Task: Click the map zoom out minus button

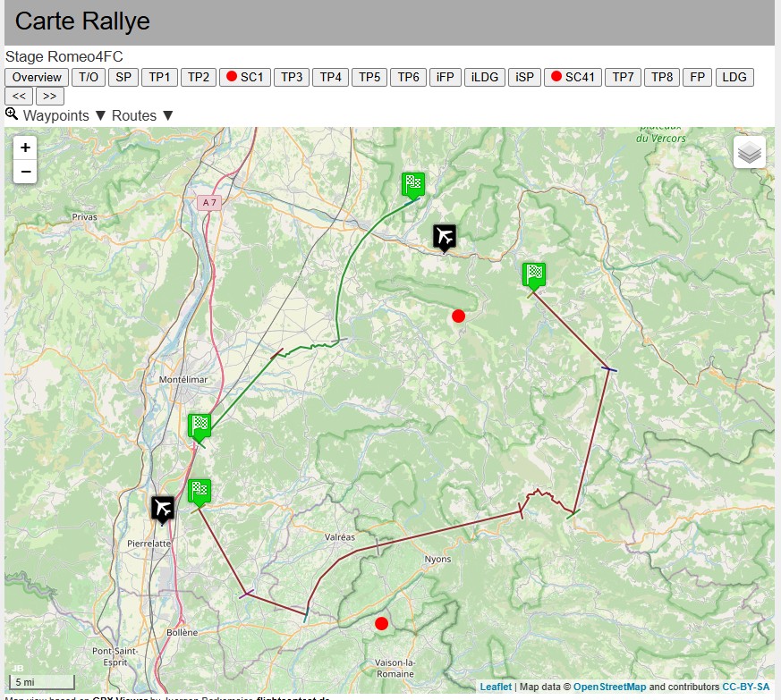Action: [x=25, y=171]
